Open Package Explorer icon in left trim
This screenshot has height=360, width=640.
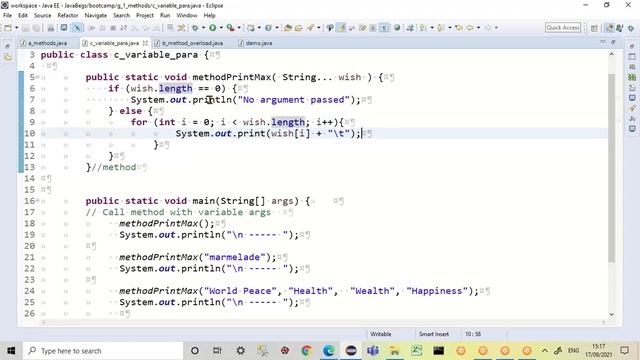pyautogui.click(x=7, y=58)
